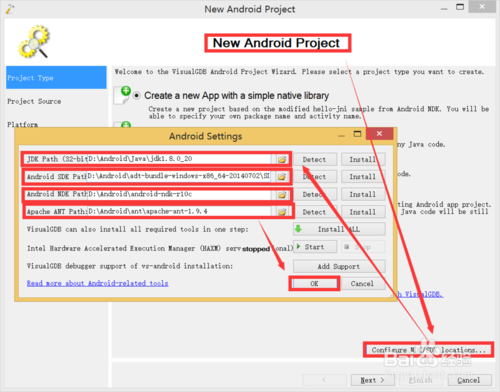Click the Install ALL button

click(339, 229)
